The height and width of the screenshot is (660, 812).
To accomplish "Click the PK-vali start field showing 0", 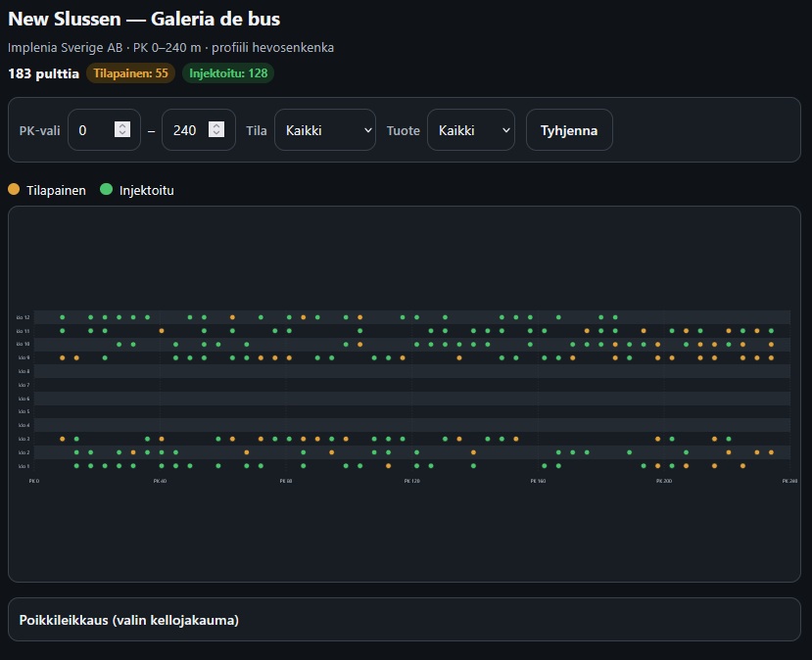I will (x=104, y=130).
